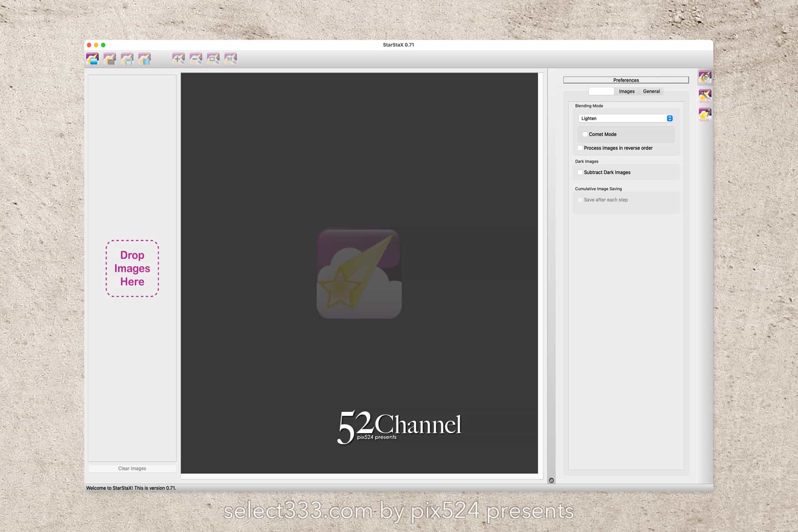Viewport: 798px width, 532px height.
Task: Enable Subtract Dark Images checkbox
Action: point(580,172)
